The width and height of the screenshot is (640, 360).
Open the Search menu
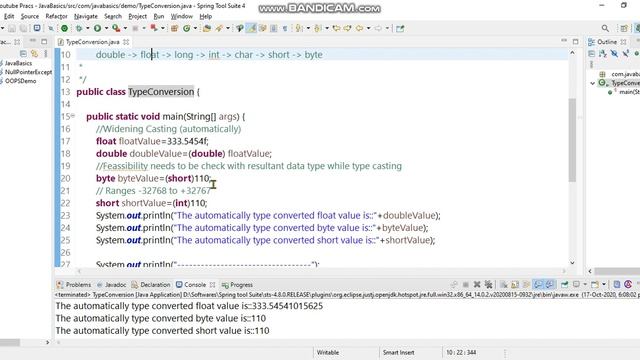113,16
